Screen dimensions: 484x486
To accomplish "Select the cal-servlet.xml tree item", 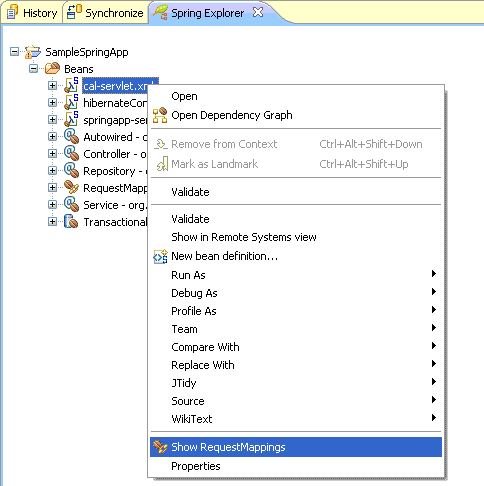I will point(115,86).
